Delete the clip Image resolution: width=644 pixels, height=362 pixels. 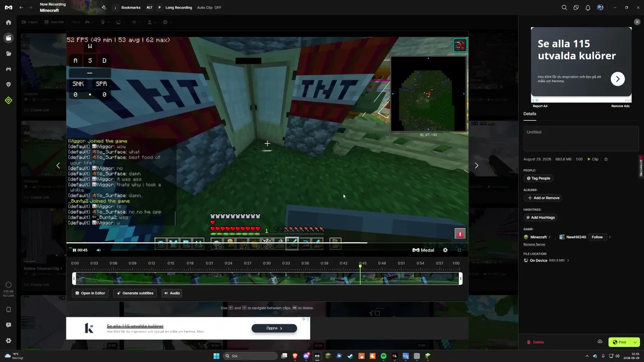tap(535, 342)
